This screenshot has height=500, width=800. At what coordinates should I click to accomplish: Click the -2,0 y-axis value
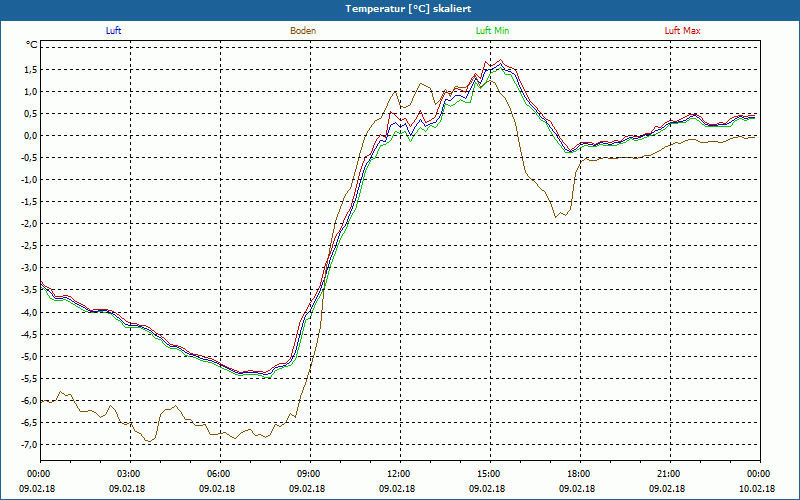pyautogui.click(x=29, y=223)
